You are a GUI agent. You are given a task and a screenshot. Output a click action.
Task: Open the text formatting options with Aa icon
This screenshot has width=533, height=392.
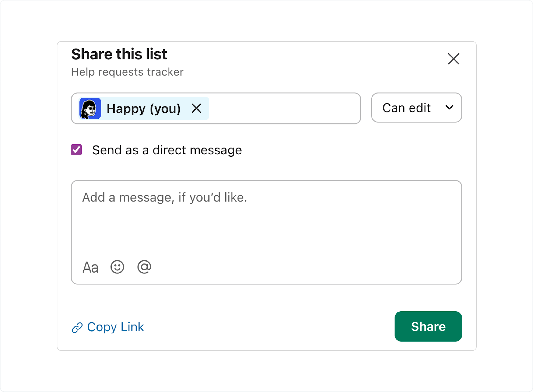coord(90,267)
